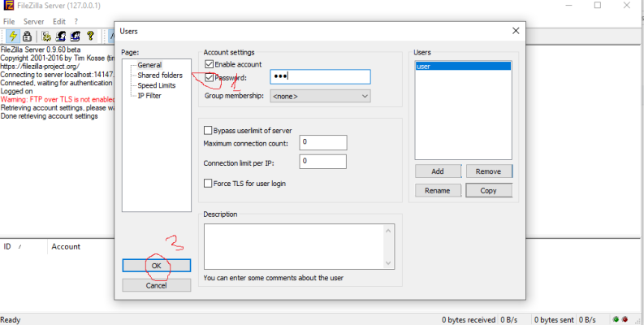Click the 'Logged on' log line
644x325 pixels.
pyautogui.click(x=16, y=91)
